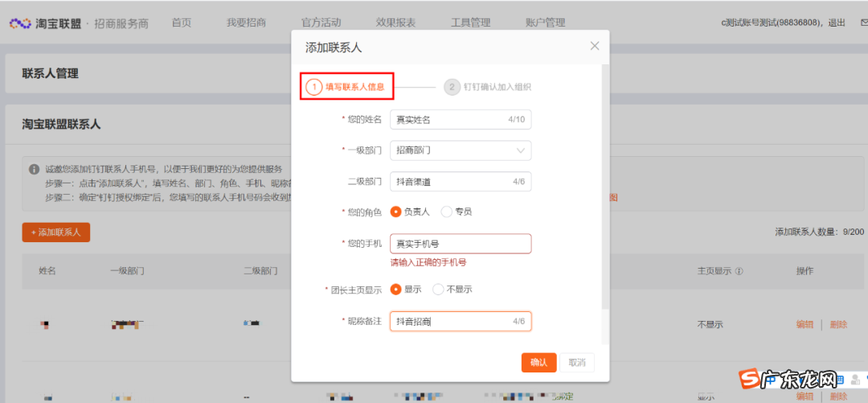Click the 添加联系人数量: 9/200 text
This screenshot has height=403, width=868.
coord(819,232)
